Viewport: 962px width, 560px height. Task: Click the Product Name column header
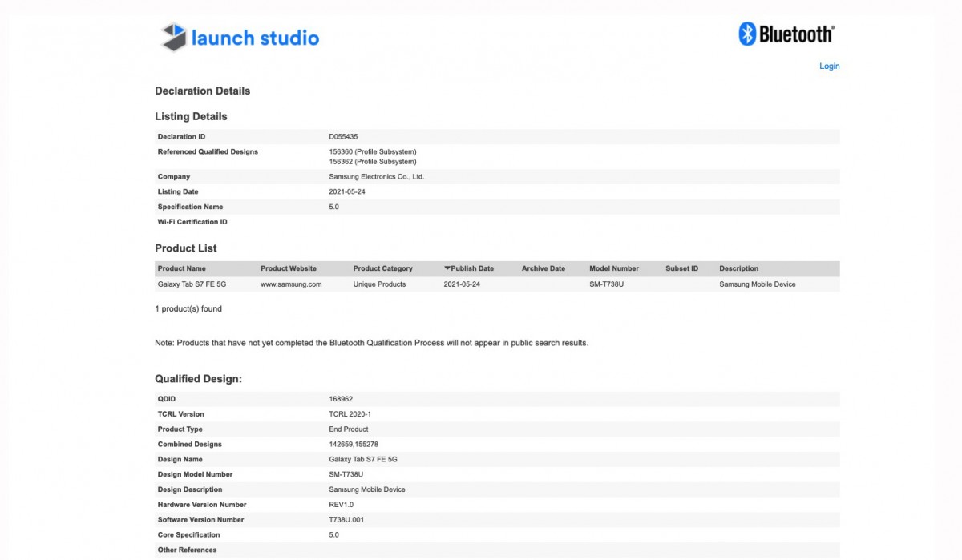coord(182,268)
